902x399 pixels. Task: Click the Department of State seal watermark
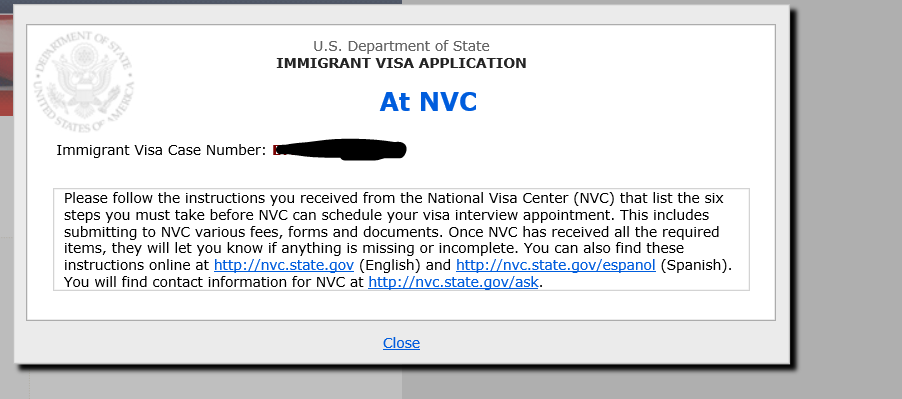click(84, 82)
